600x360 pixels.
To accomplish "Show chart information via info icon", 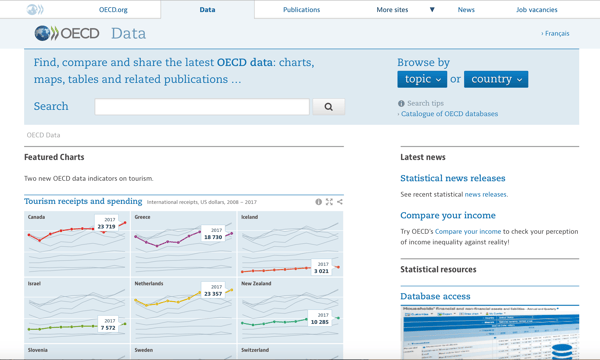I will [318, 202].
